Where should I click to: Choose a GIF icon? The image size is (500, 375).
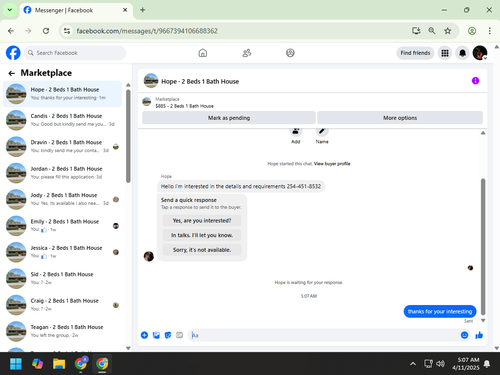(179, 335)
